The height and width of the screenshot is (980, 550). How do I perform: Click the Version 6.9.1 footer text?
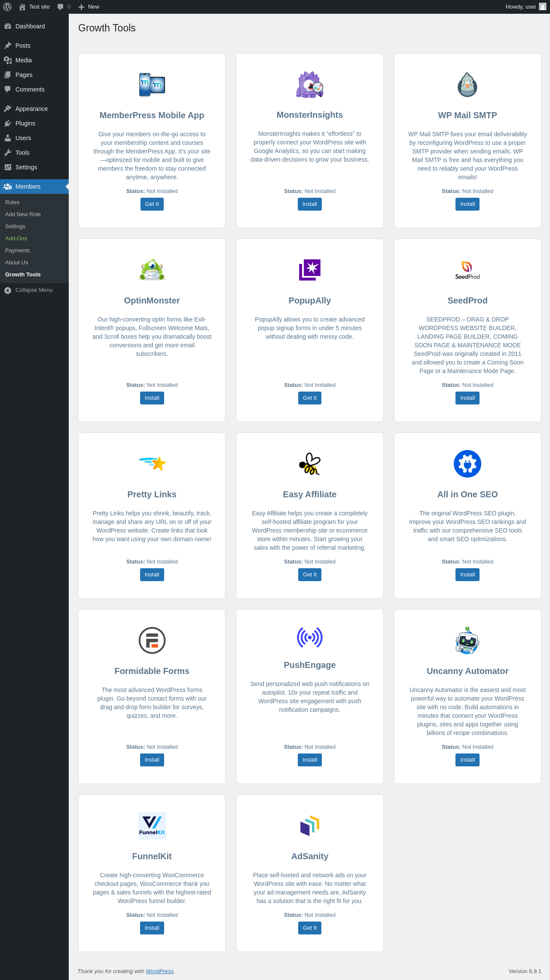pos(525,971)
